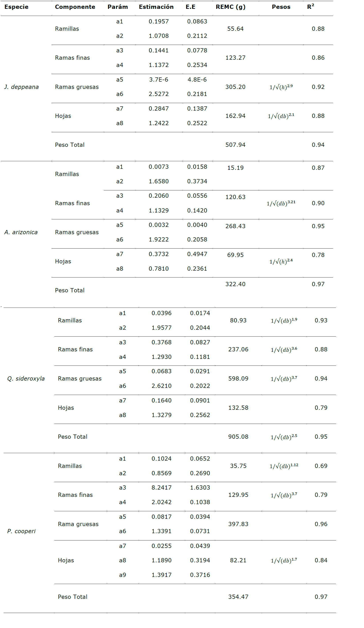The height and width of the screenshot is (628, 364).
Task: Select the "Rama gruesas" component cell
Action: point(78,524)
